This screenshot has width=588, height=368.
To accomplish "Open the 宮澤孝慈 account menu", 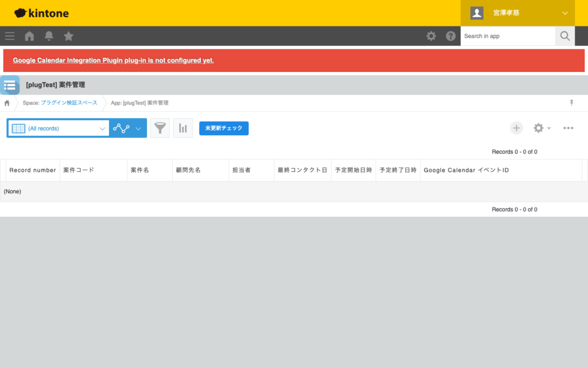I will point(517,13).
